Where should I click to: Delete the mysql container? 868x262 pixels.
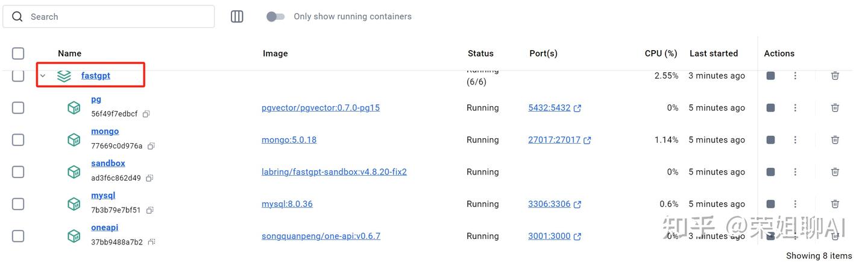click(x=835, y=203)
